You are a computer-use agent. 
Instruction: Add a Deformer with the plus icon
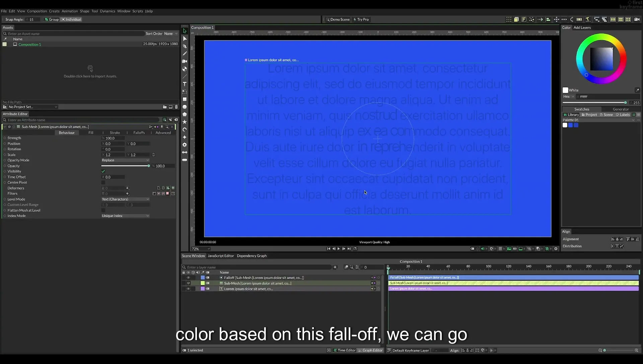pyautogui.click(x=127, y=188)
